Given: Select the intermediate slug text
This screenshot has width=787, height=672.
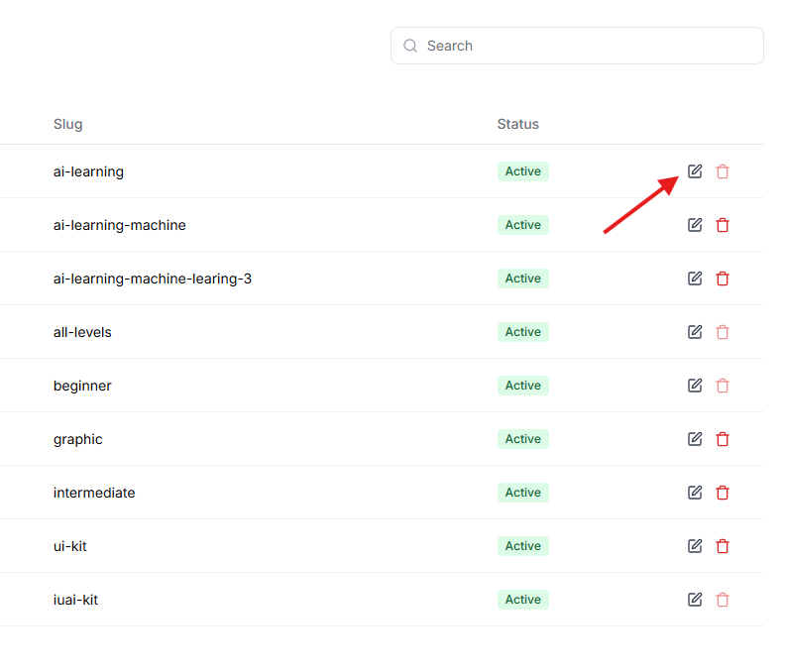Looking at the screenshot, I should click(94, 493).
